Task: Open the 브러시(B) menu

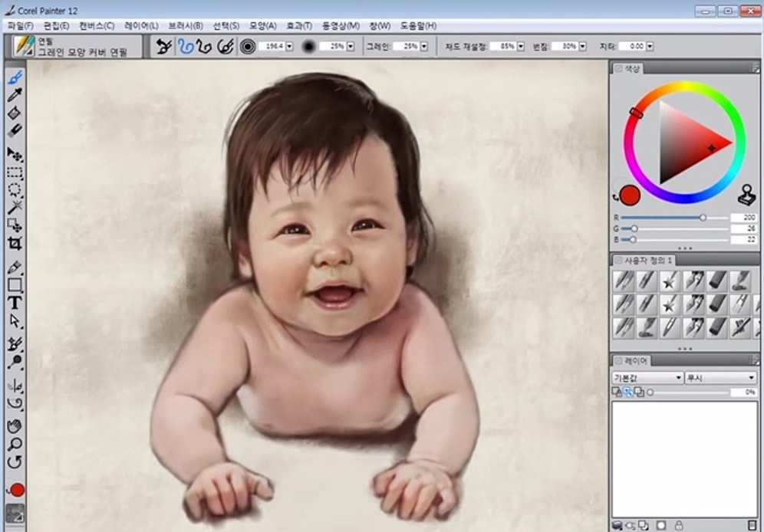Action: 186,26
